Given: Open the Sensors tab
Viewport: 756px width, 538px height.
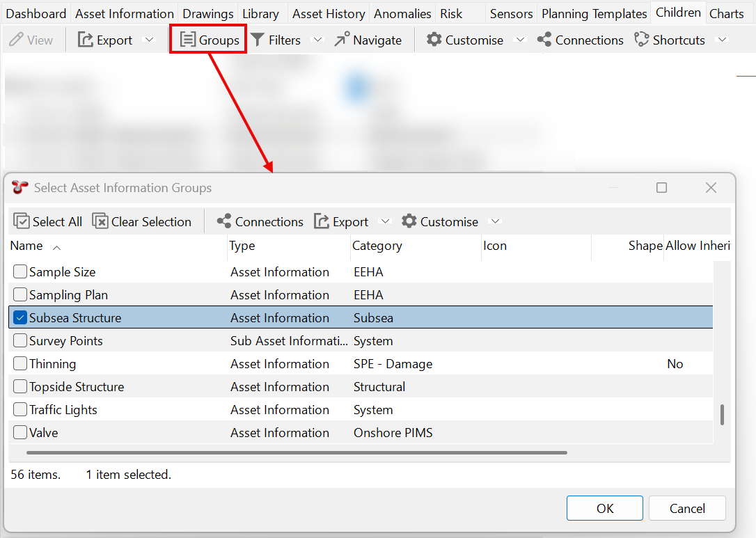Looking at the screenshot, I should point(511,13).
